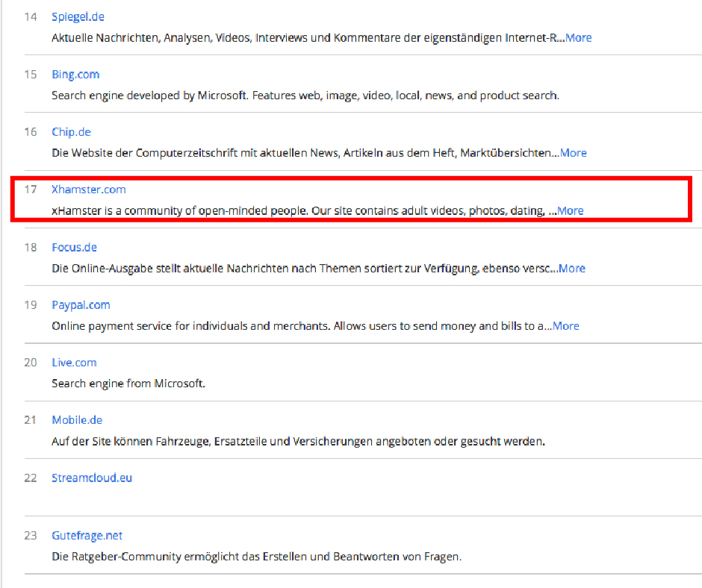Click 'Online payment service' description text
702x588 pixels.
pos(302,326)
